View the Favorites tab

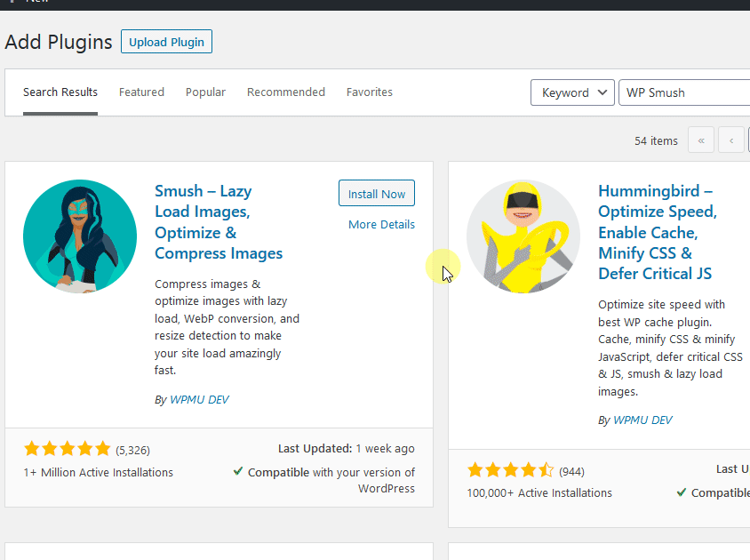click(370, 92)
